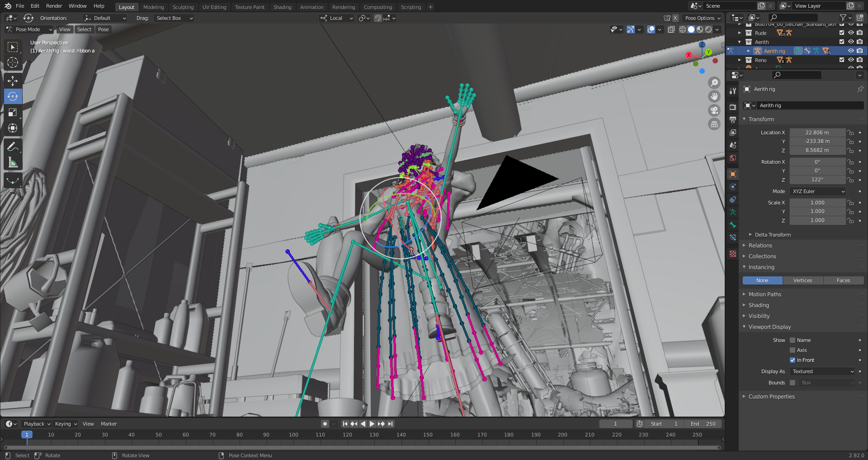The width and height of the screenshot is (868, 460).
Task: Open the Display As Textured dropdown
Action: 823,371
